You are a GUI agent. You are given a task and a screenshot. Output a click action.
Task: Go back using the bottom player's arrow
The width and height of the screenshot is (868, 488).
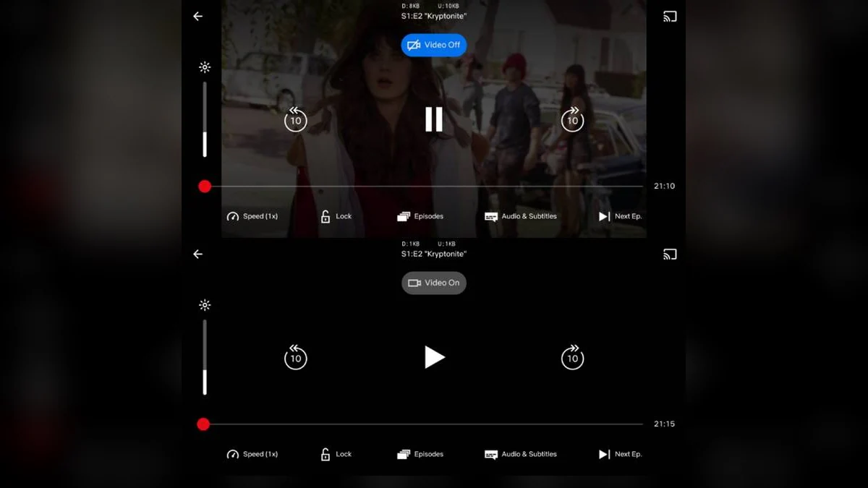197,254
